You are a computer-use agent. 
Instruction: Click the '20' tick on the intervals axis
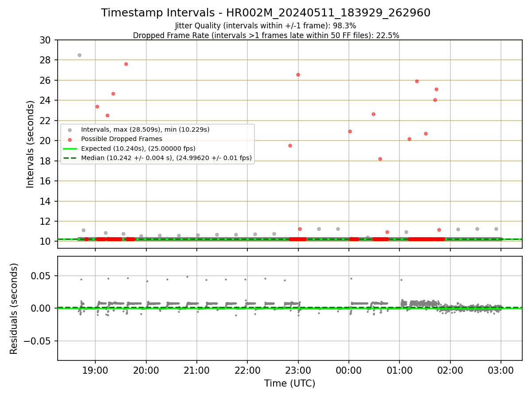[45, 141]
